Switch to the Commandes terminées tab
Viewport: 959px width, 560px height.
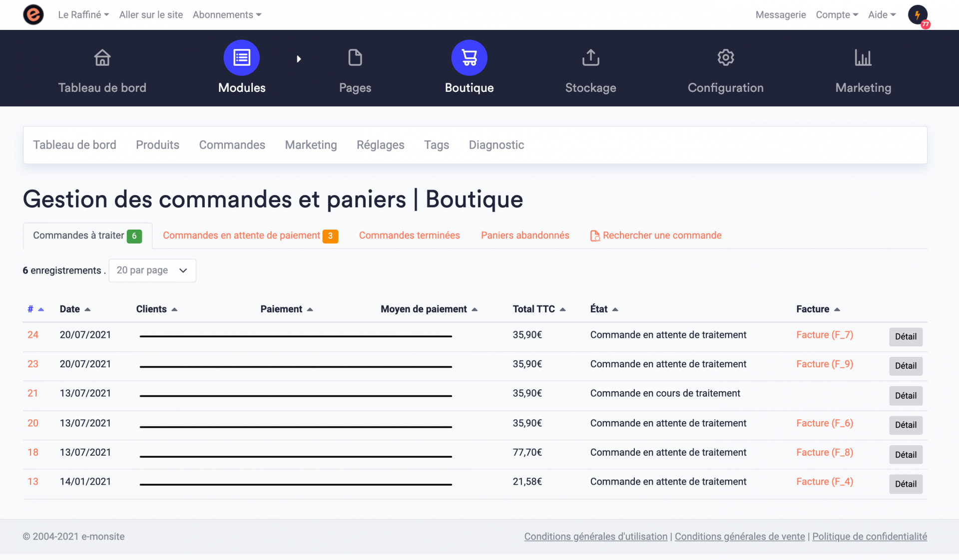(x=410, y=235)
